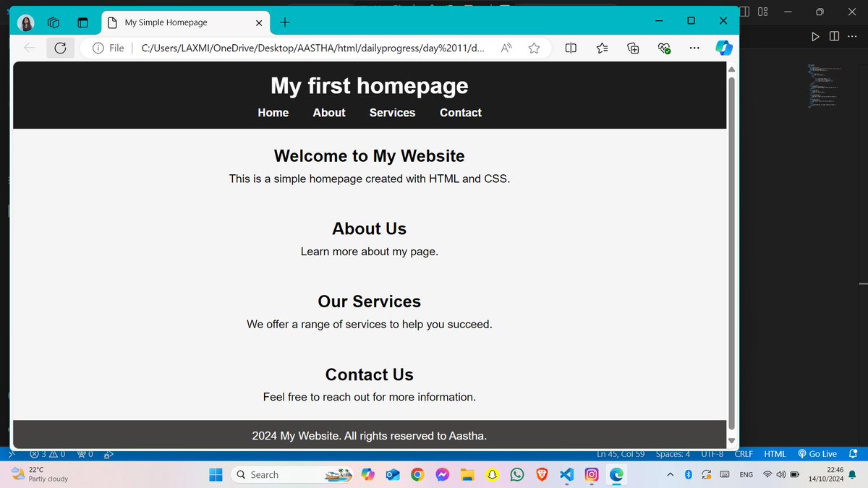868x488 pixels.
Task: Change line ending via CRLF
Action: [744, 454]
